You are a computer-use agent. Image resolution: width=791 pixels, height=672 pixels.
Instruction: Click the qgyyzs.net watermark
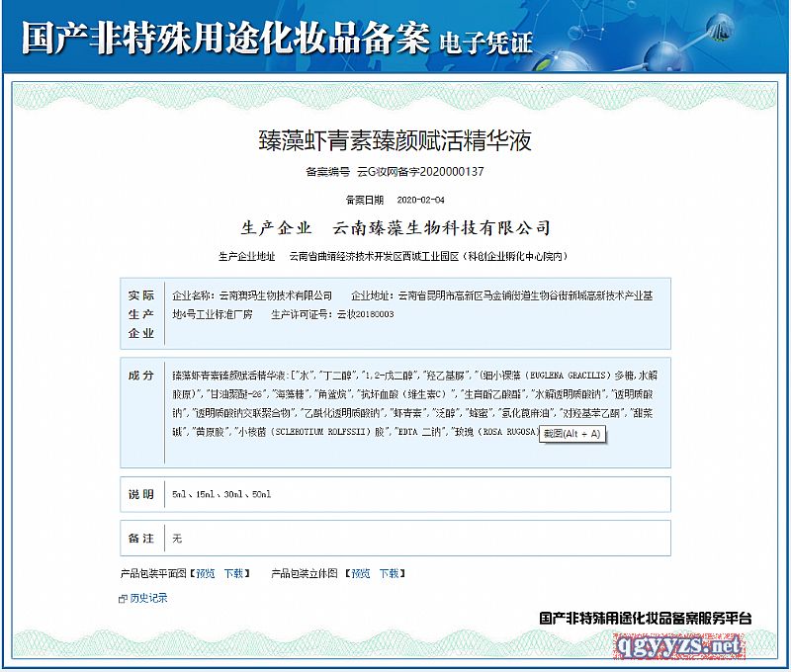click(679, 646)
